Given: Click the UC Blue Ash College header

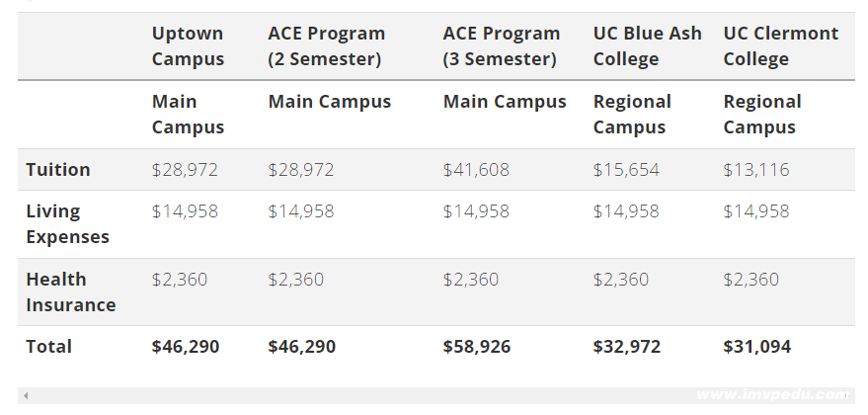Looking at the screenshot, I should 647,46.
